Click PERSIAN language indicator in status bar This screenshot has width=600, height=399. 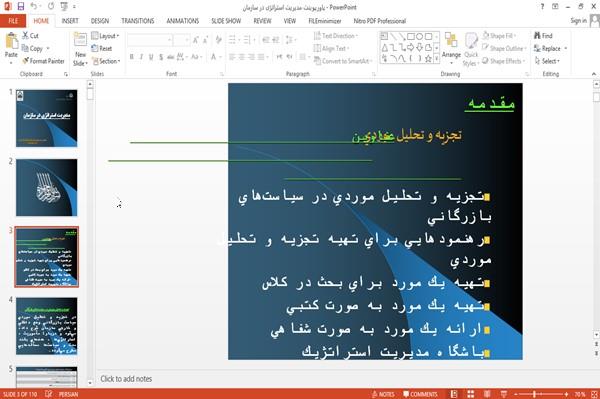[x=68, y=394]
